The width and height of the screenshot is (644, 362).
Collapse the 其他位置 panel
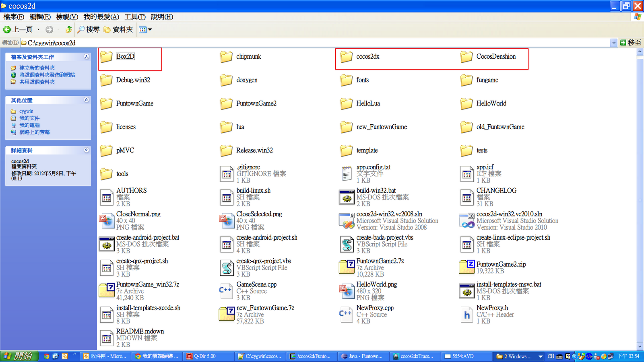click(x=86, y=100)
